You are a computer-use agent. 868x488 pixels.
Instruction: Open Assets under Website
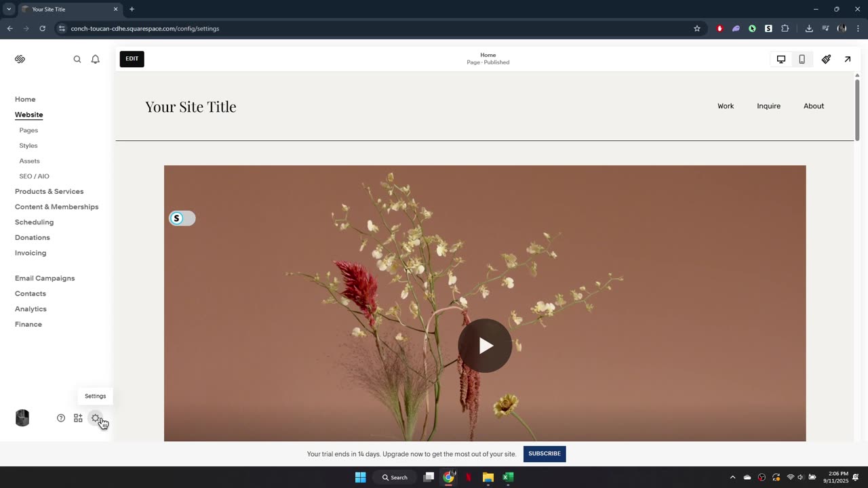pos(29,161)
